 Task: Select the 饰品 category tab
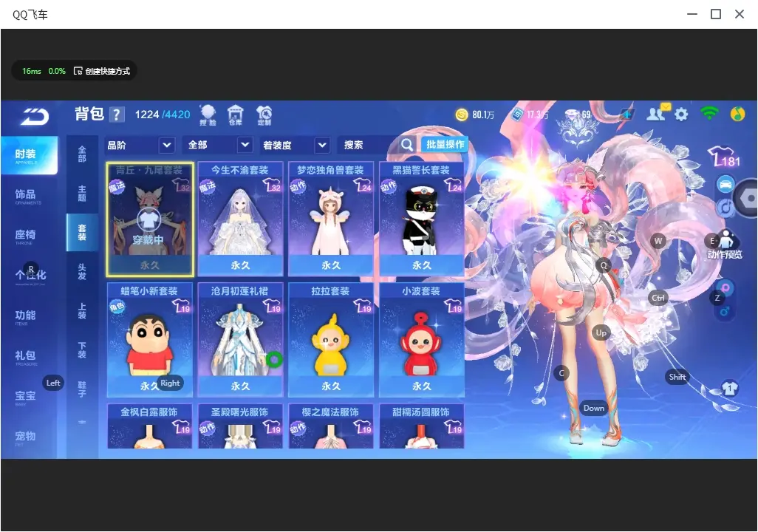pyautogui.click(x=29, y=195)
